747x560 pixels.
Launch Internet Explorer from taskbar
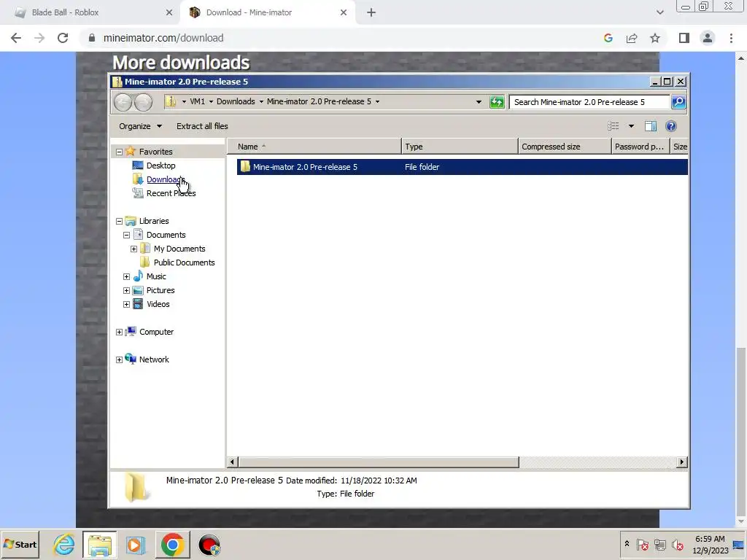[64, 545]
